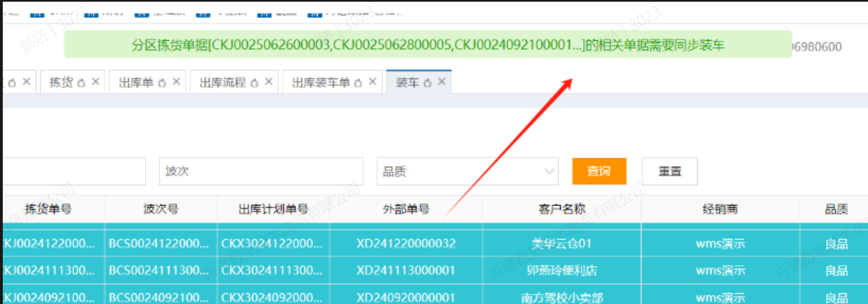Focus the 波次 input field
This screenshot has width=868, height=304.
coord(260,172)
